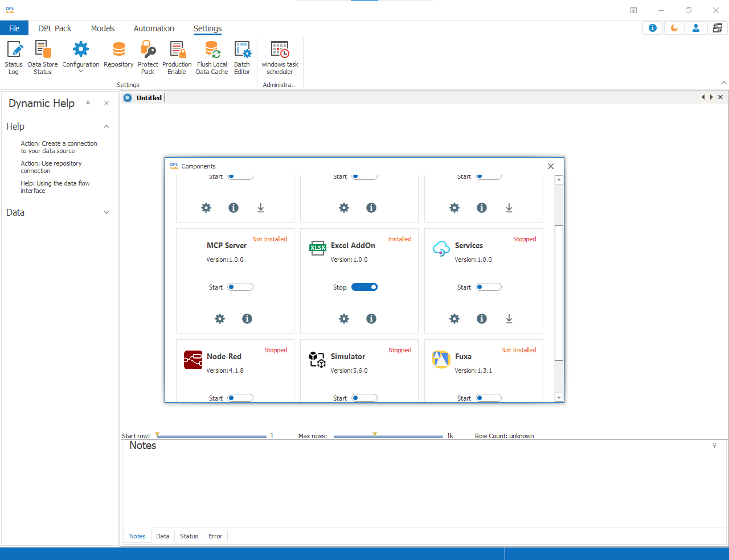Click the Components scrollbar up arrow
This screenshot has height=560, width=729.
(559, 180)
